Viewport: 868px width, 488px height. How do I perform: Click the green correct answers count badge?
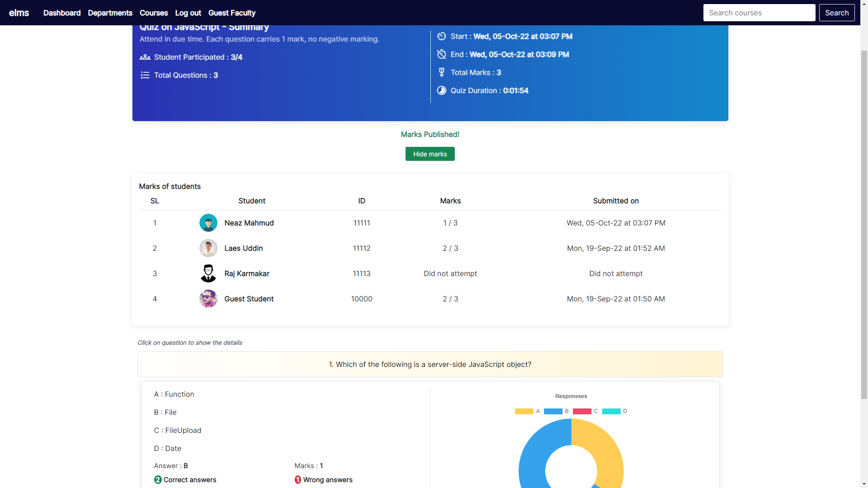tap(158, 480)
